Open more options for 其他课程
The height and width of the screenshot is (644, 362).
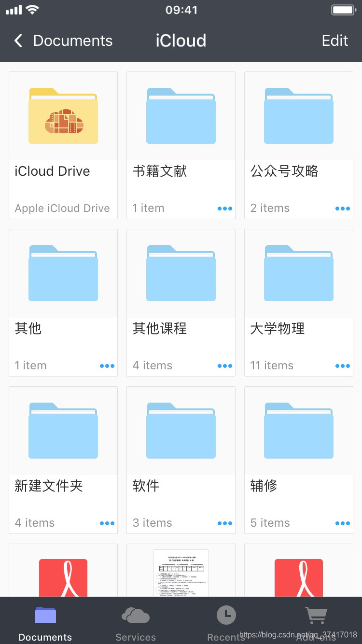click(x=225, y=366)
